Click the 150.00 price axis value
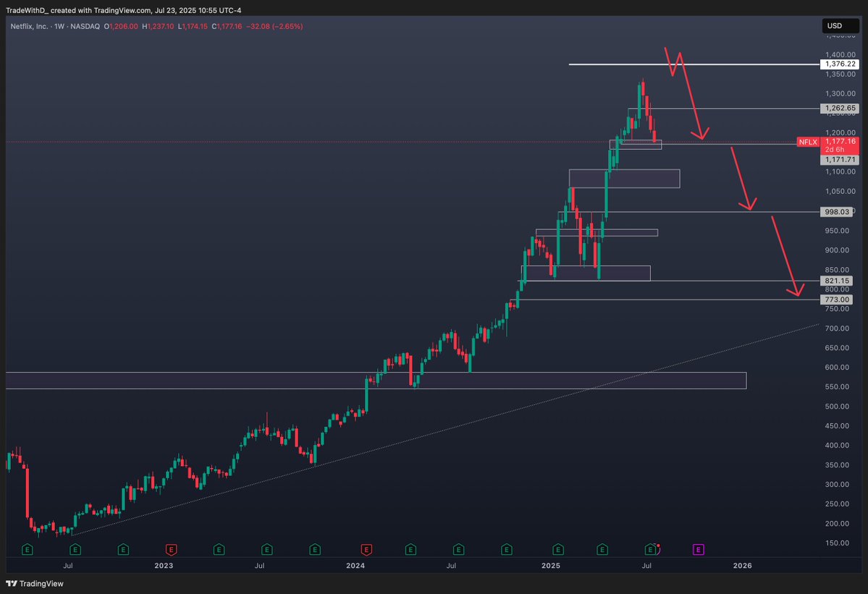This screenshot has width=868, height=594. pos(836,543)
